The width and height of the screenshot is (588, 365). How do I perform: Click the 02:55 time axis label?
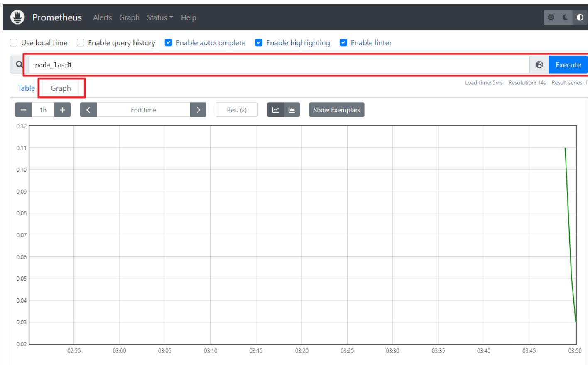click(x=74, y=351)
